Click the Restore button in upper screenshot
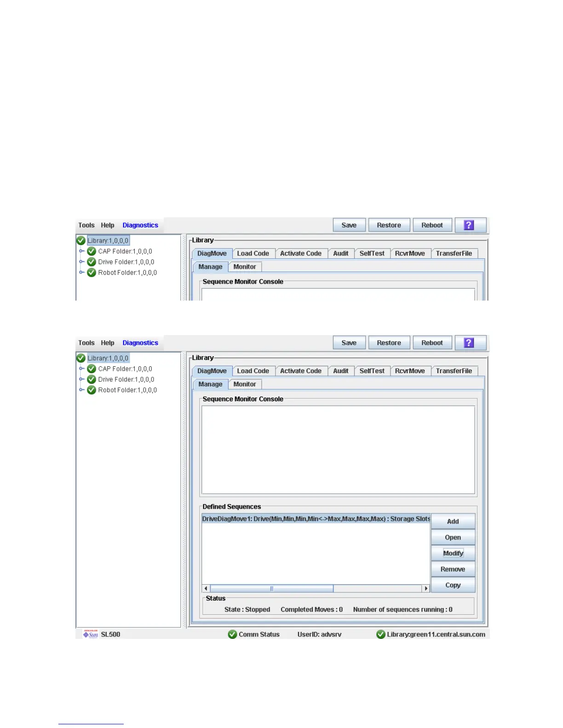Viewport: 563px width, 728px height. (x=389, y=225)
